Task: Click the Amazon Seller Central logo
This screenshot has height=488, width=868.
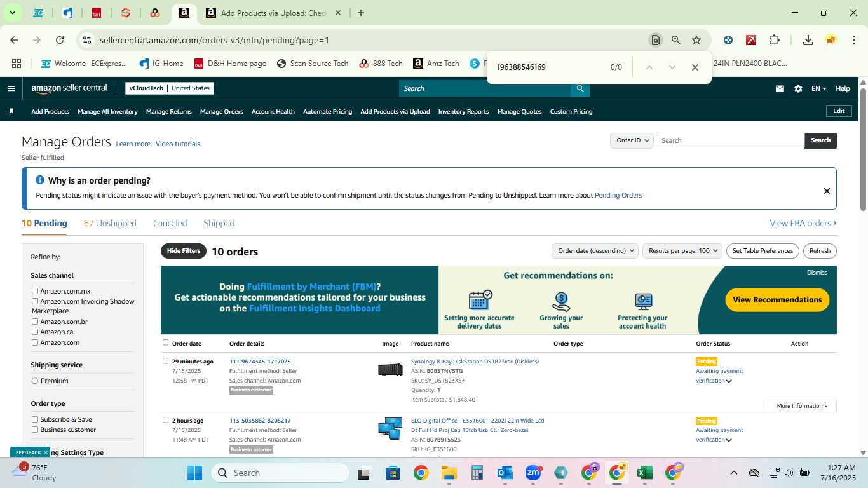Action: (x=69, y=88)
